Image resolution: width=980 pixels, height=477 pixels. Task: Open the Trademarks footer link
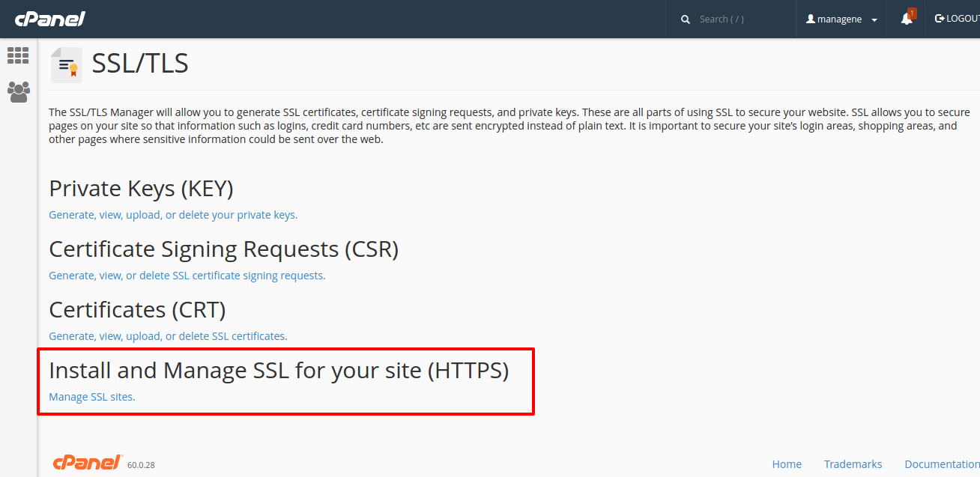(853, 464)
